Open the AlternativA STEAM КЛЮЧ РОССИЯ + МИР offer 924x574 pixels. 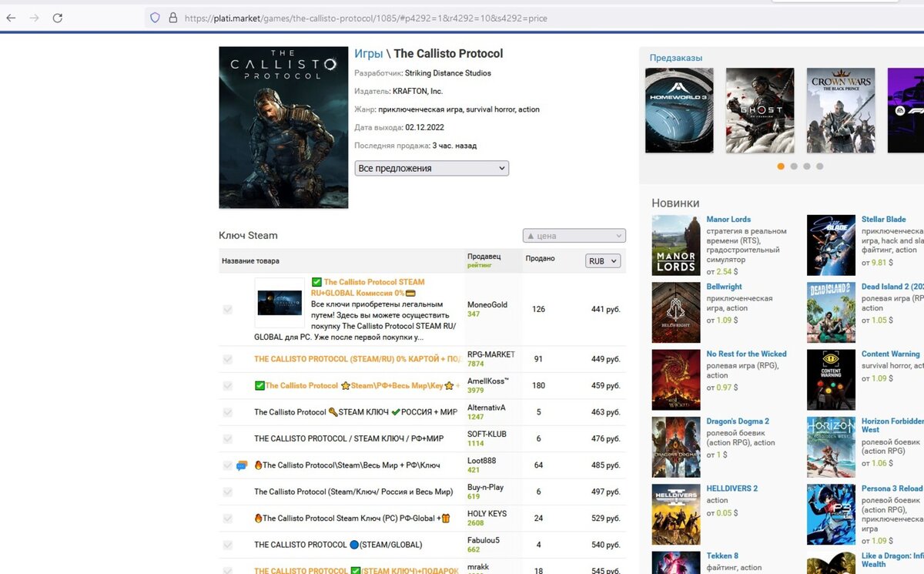pyautogui.click(x=356, y=412)
